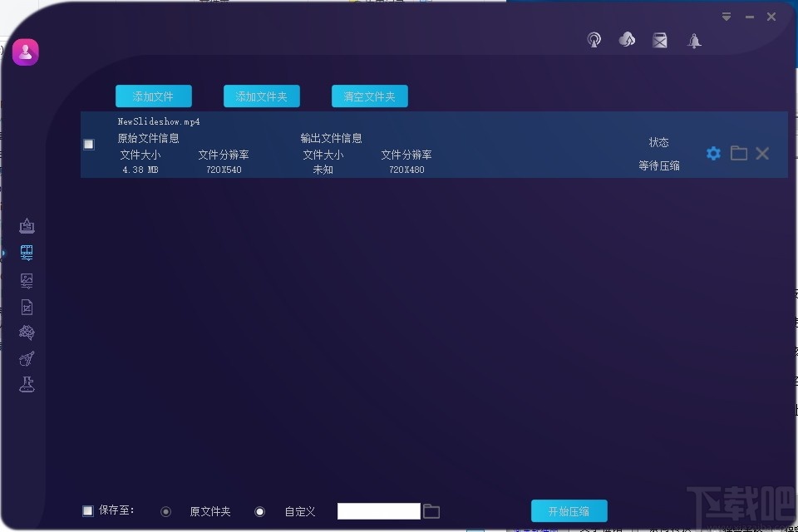Open output folder for NewSlideshow.mp4
This screenshot has height=532, width=798.
tap(738, 153)
